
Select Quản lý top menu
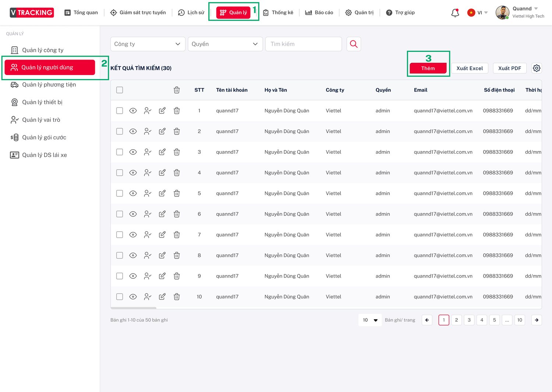click(233, 13)
